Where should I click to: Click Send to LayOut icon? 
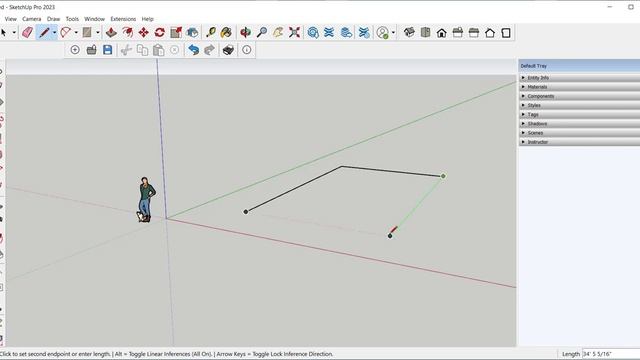(x=346, y=32)
